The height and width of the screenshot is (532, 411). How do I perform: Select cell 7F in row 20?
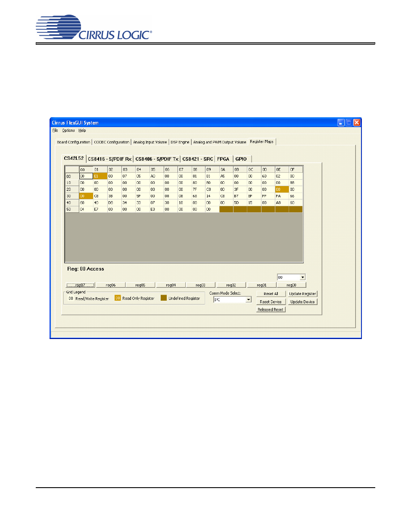click(x=198, y=190)
